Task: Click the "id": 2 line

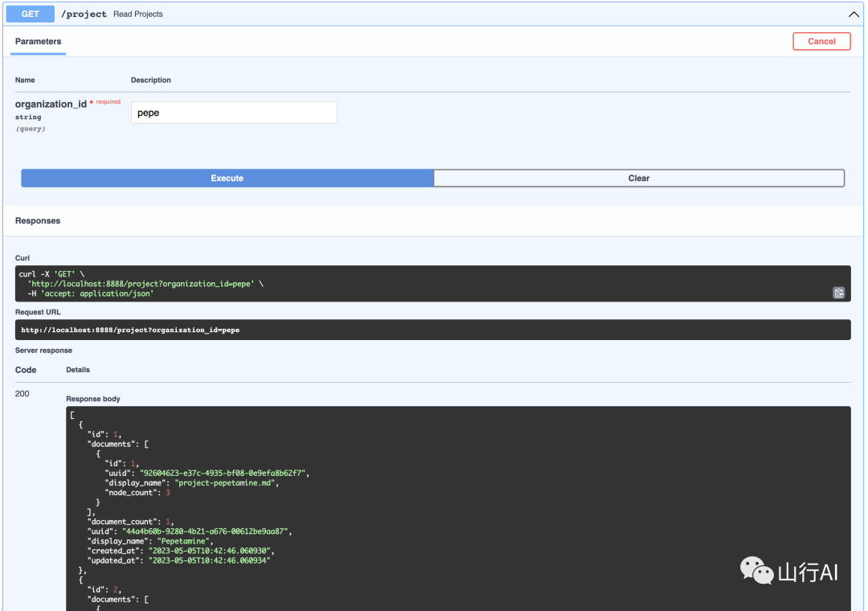Action: (x=104, y=589)
